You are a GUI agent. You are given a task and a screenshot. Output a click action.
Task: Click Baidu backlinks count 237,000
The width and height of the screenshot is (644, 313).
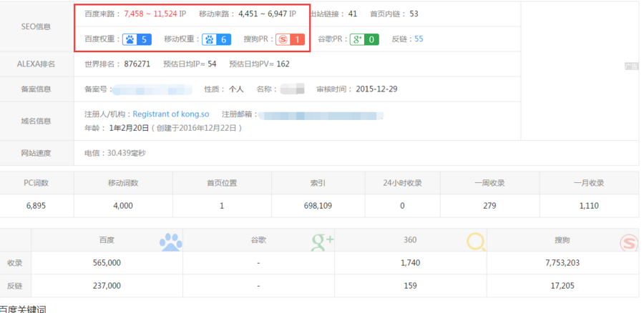pos(107,286)
